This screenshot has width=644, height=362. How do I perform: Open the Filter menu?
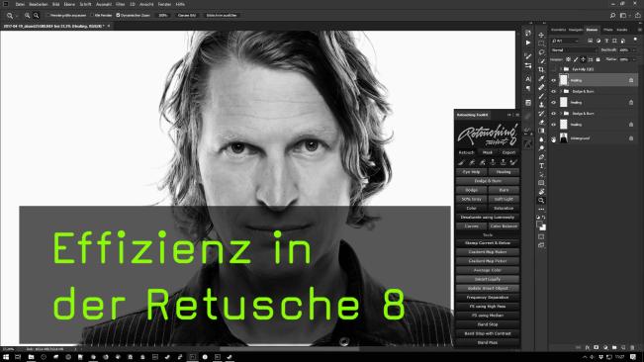pyautogui.click(x=120, y=4)
